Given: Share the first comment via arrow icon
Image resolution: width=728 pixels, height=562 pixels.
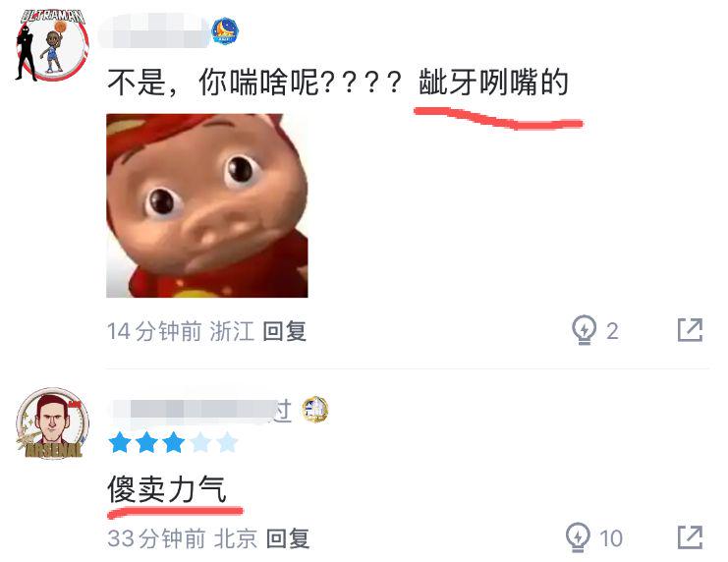Looking at the screenshot, I should click(690, 330).
